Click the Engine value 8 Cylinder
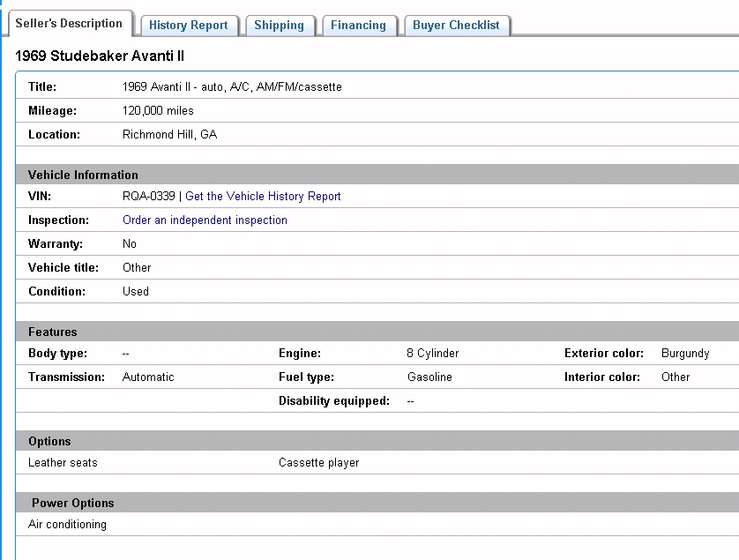 pyautogui.click(x=433, y=353)
